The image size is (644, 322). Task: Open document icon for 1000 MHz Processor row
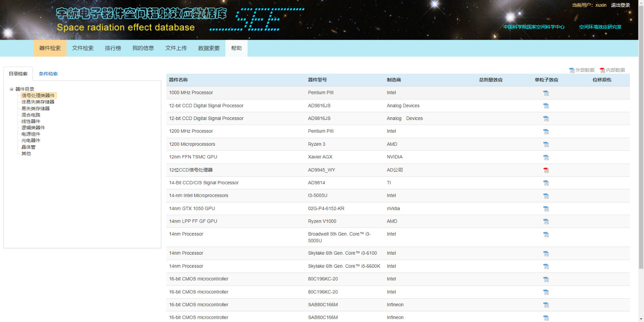(546, 93)
